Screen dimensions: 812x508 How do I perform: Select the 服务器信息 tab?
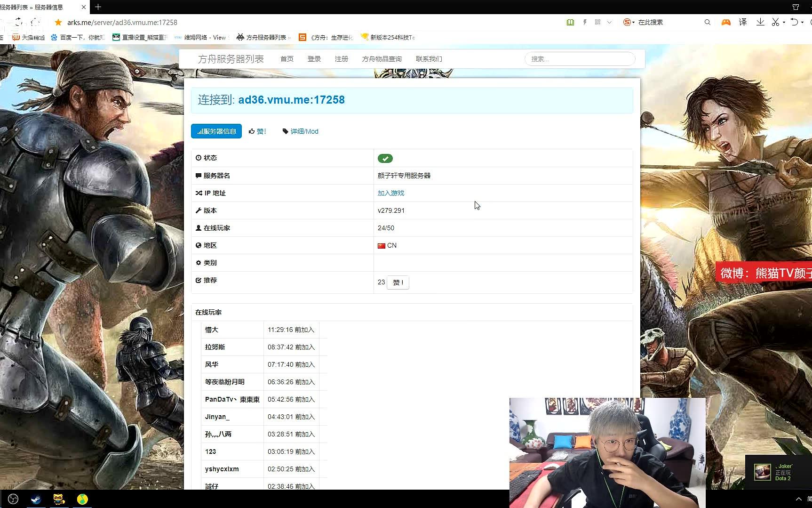pyautogui.click(x=216, y=131)
